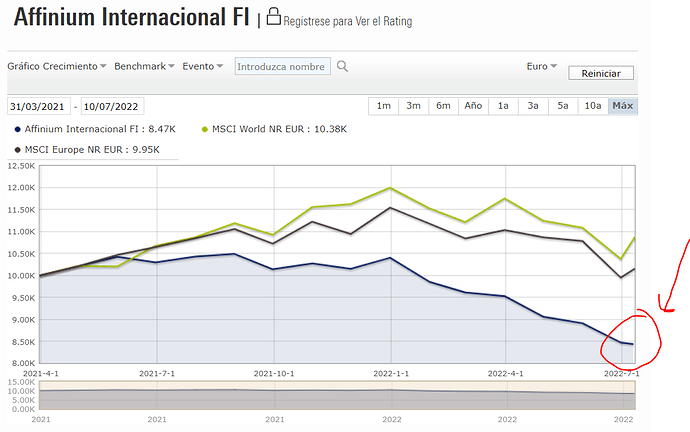Image resolution: width=690 pixels, height=432 pixels.
Task: Select the 3m time range
Action: tap(413, 106)
